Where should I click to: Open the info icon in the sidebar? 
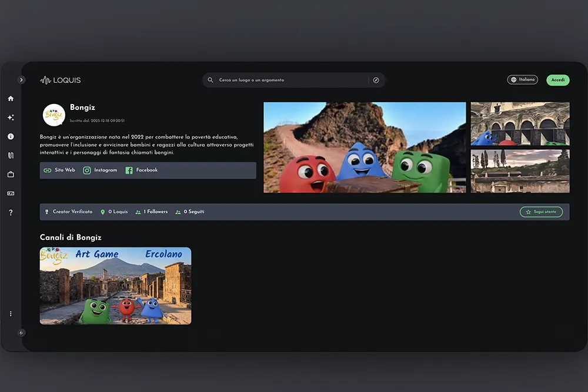point(11,136)
